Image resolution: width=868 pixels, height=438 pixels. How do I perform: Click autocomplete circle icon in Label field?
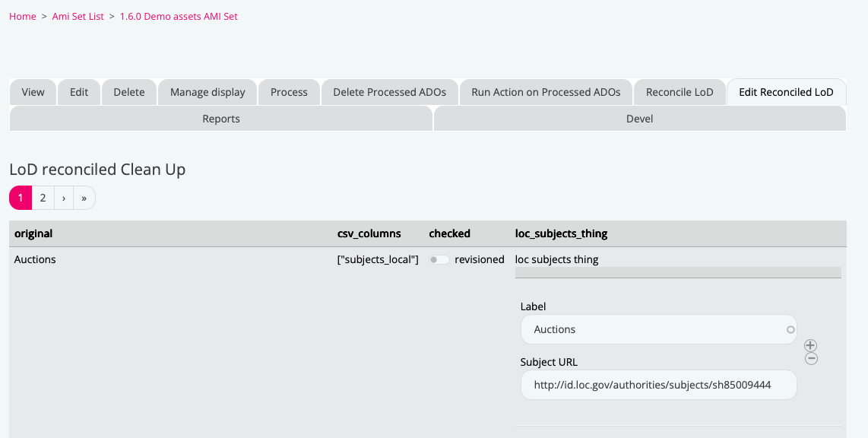pyautogui.click(x=790, y=330)
